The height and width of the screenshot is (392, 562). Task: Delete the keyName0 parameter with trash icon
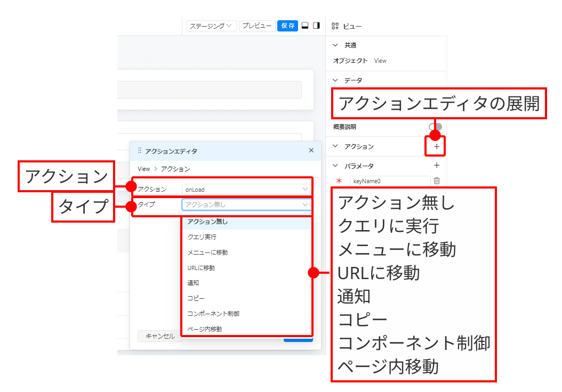tap(437, 181)
